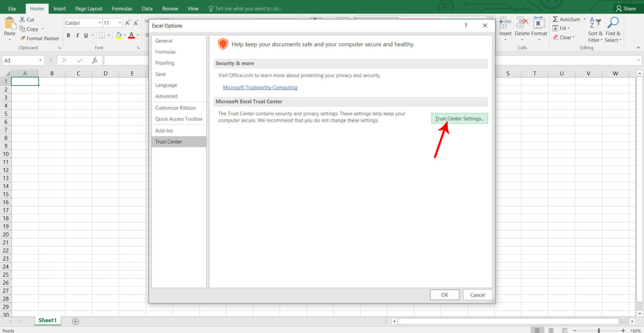
Task: Open Font group dialog launcher
Action: pyautogui.click(x=138, y=48)
